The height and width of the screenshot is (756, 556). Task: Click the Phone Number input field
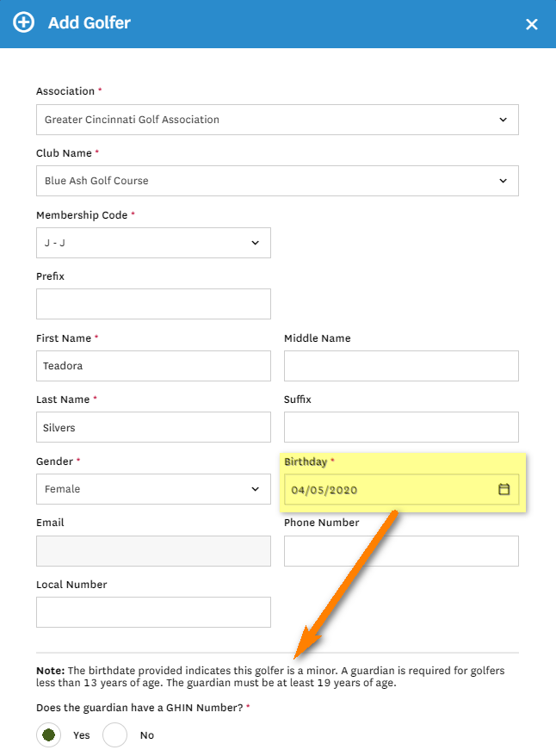coord(401,551)
